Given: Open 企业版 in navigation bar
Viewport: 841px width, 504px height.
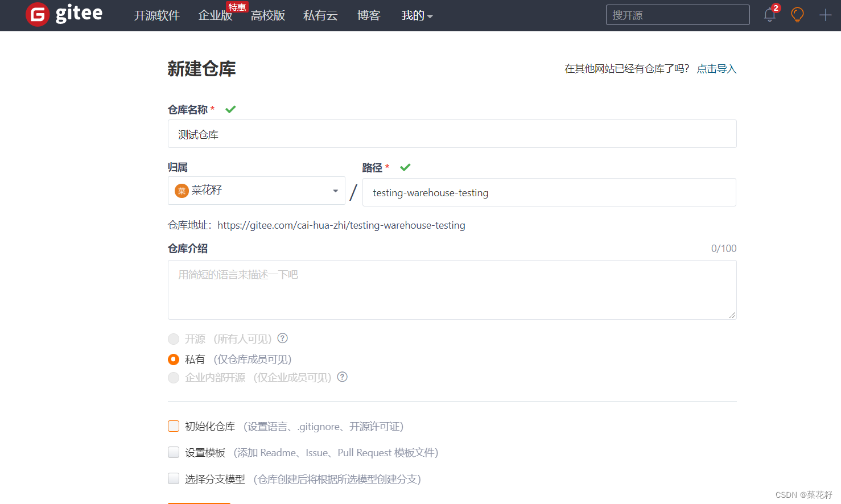Looking at the screenshot, I should pos(215,15).
